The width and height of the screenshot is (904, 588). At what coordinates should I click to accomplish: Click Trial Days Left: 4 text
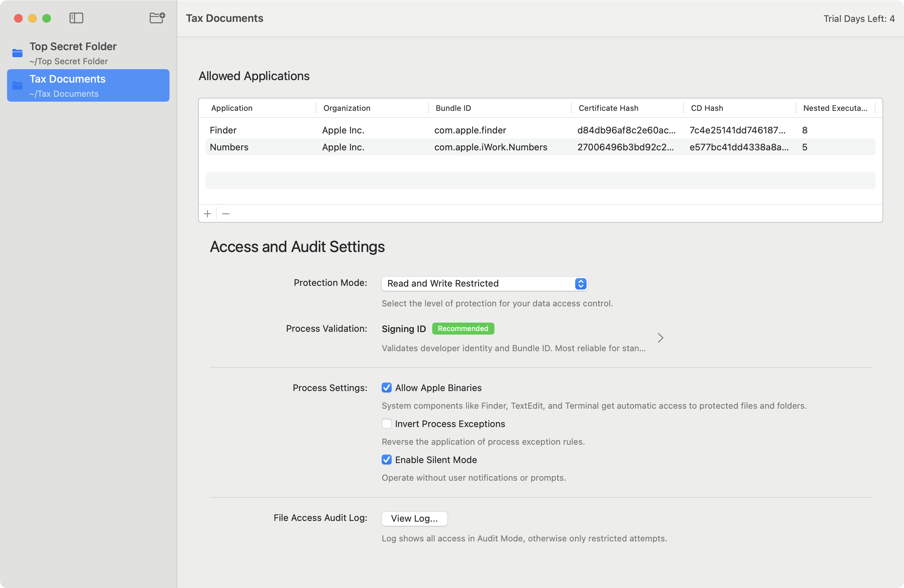click(x=859, y=19)
